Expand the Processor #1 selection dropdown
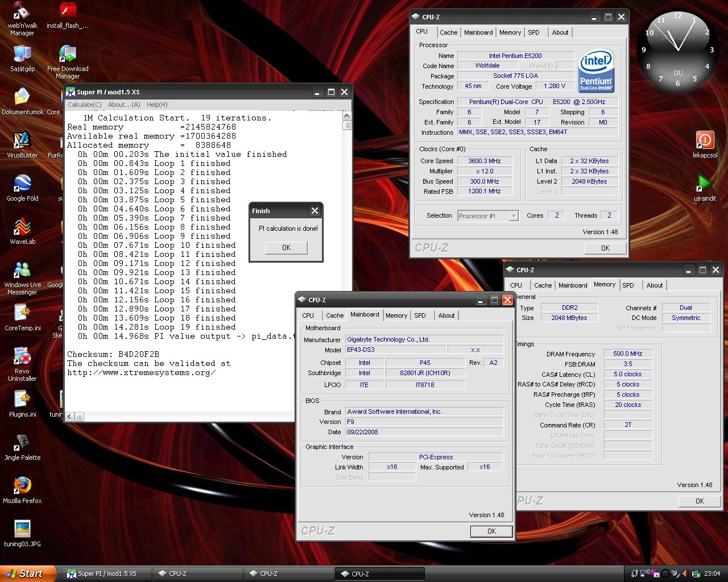The width and height of the screenshot is (728, 582). (x=514, y=216)
